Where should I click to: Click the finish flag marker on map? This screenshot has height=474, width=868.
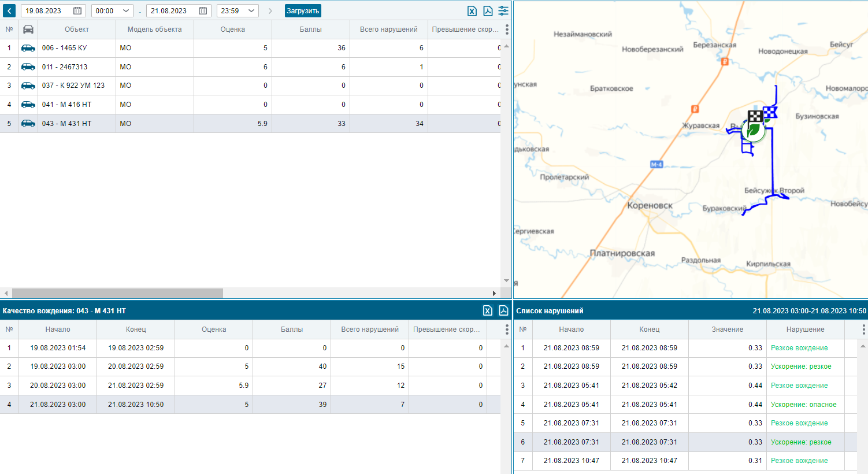coord(755,116)
